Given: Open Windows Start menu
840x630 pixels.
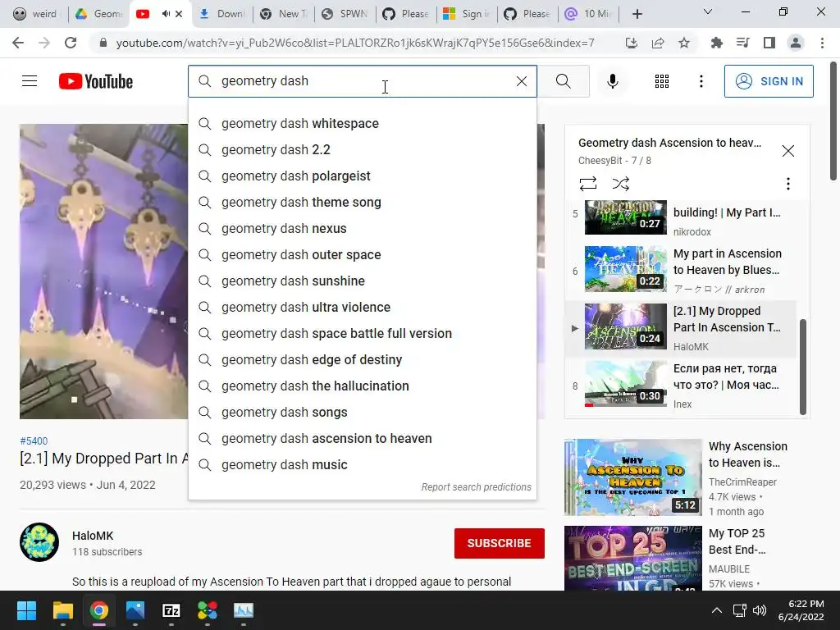Looking at the screenshot, I should 26,610.
